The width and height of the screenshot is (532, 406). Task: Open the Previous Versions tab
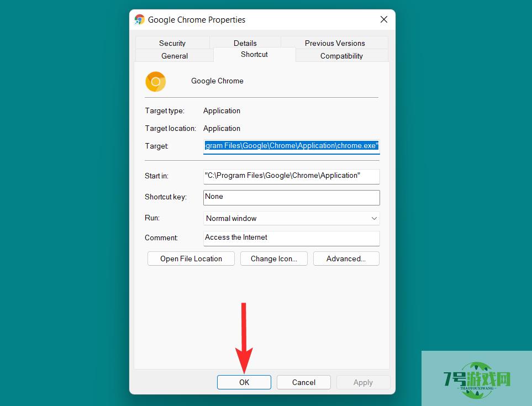335,43
